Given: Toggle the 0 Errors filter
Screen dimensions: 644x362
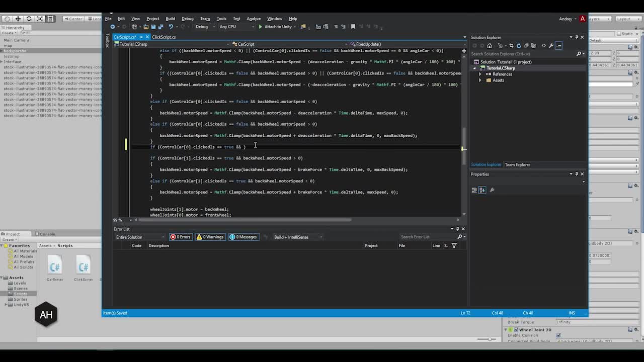Looking at the screenshot, I should pos(180,237).
